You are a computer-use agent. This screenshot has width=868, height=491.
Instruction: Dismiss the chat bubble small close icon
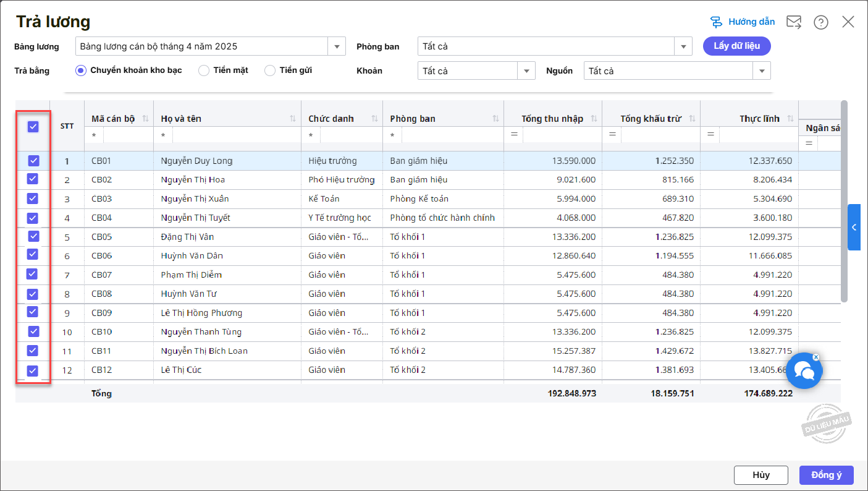(816, 357)
